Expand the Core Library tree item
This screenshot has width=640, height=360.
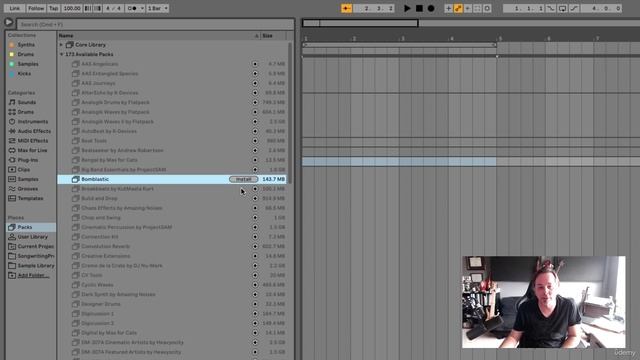pyautogui.click(x=61, y=44)
